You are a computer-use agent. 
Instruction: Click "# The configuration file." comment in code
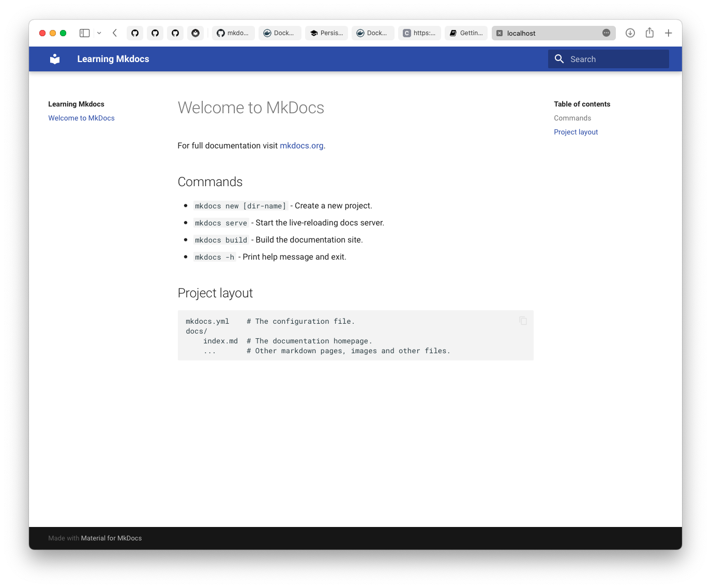(300, 321)
